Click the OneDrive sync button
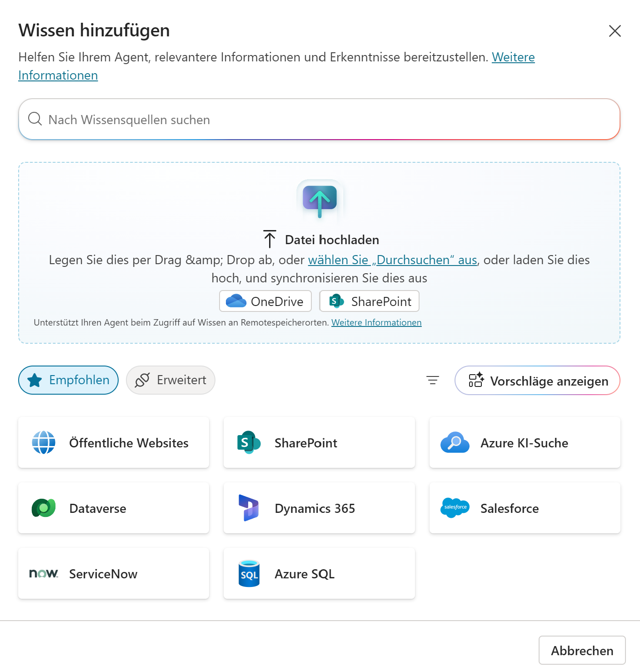The width and height of the screenshot is (640, 672). 265,301
